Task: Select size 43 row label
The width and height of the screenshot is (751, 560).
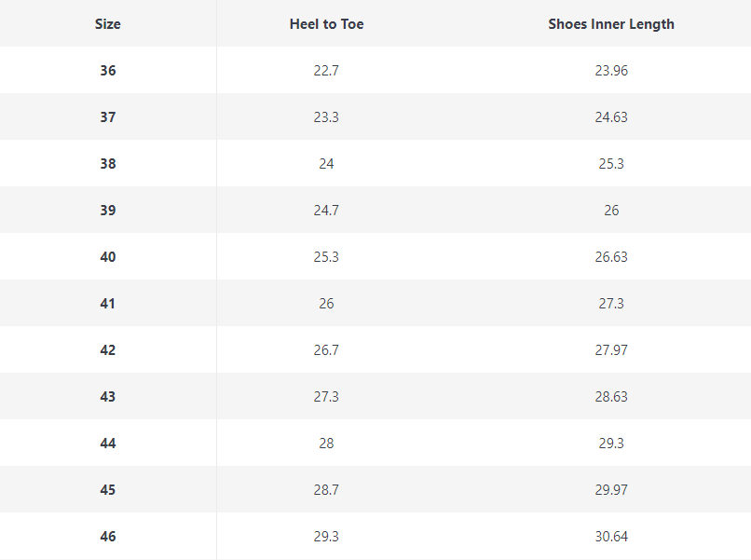Action: (x=108, y=397)
